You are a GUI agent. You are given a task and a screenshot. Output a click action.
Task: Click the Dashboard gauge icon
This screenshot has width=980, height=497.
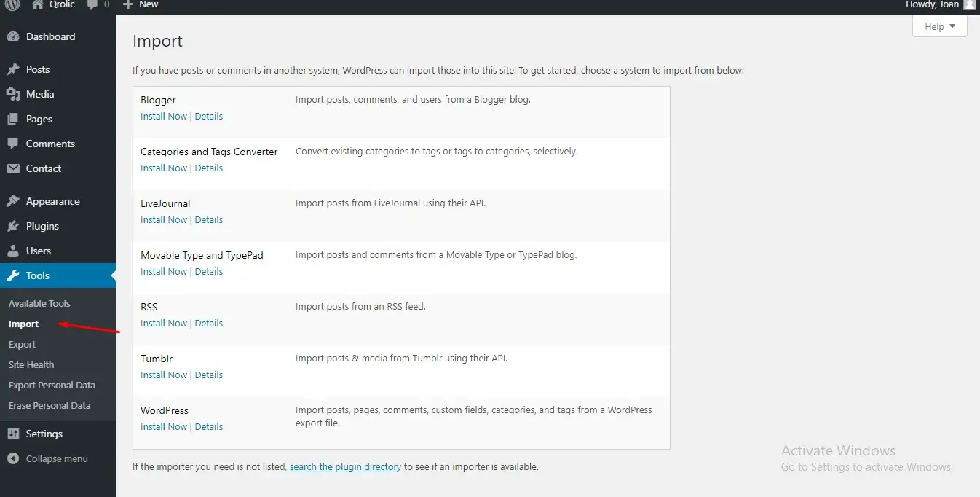(x=13, y=37)
